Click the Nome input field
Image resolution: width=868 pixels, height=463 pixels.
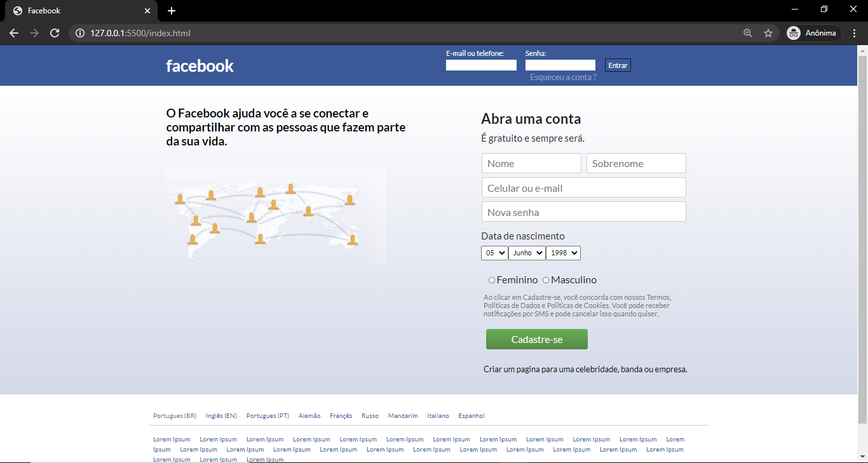point(531,163)
